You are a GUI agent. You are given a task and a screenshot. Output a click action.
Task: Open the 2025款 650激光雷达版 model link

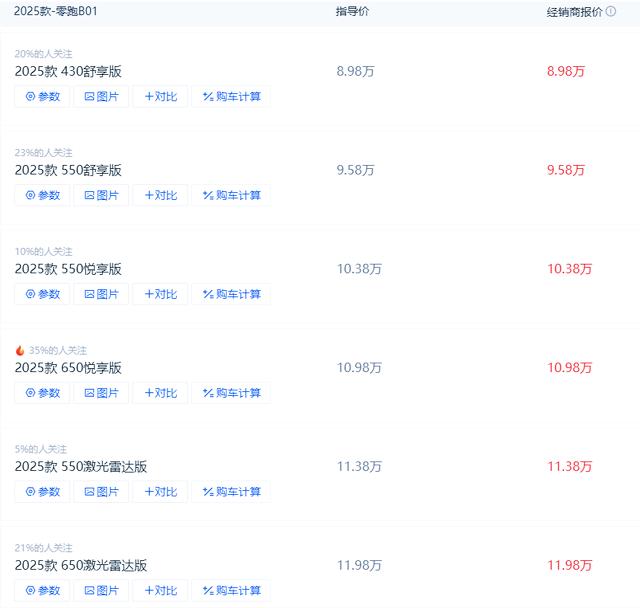pos(81,565)
